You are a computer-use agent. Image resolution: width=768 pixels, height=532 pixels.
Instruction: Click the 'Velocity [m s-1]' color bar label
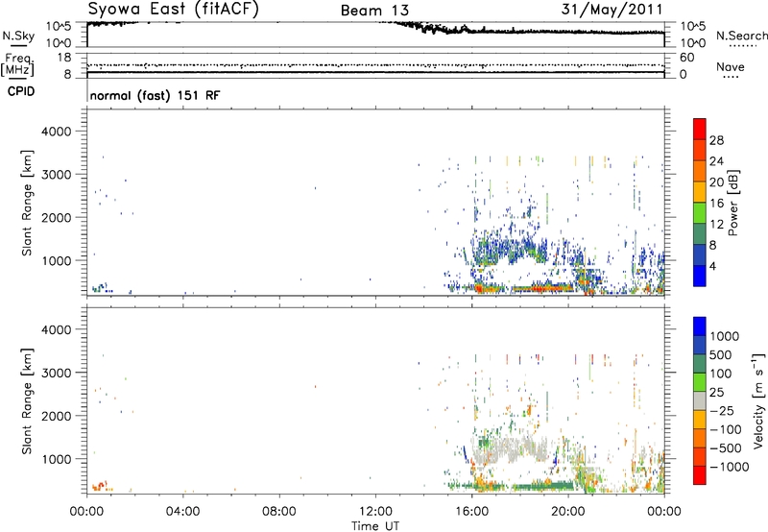[x=758, y=400]
